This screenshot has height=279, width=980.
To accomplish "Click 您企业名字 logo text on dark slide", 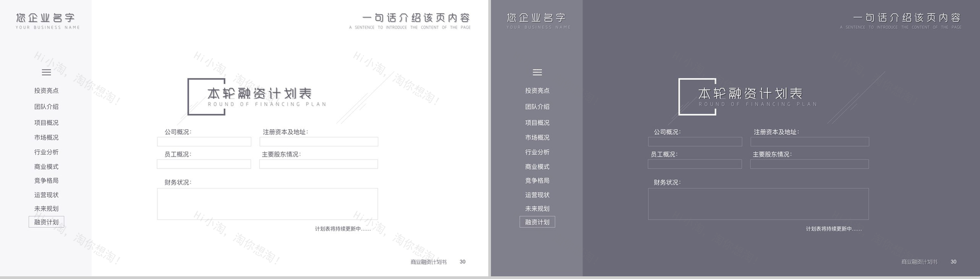I will click(x=536, y=18).
